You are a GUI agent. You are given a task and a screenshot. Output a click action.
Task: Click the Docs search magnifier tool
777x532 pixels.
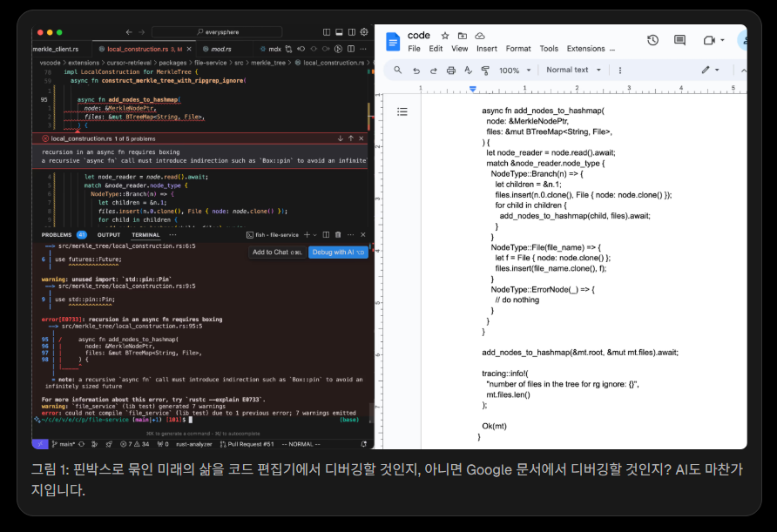(x=398, y=71)
